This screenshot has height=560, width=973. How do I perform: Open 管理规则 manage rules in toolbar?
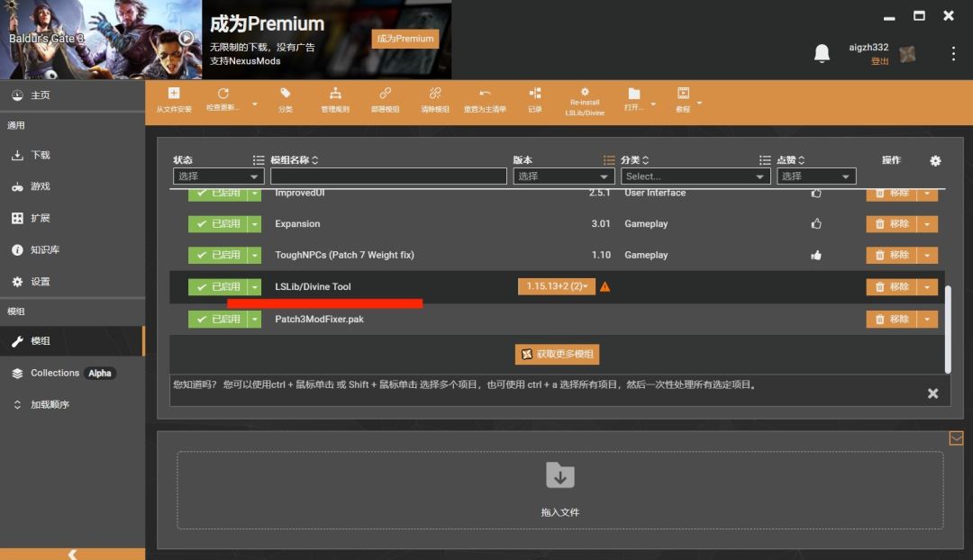click(335, 94)
